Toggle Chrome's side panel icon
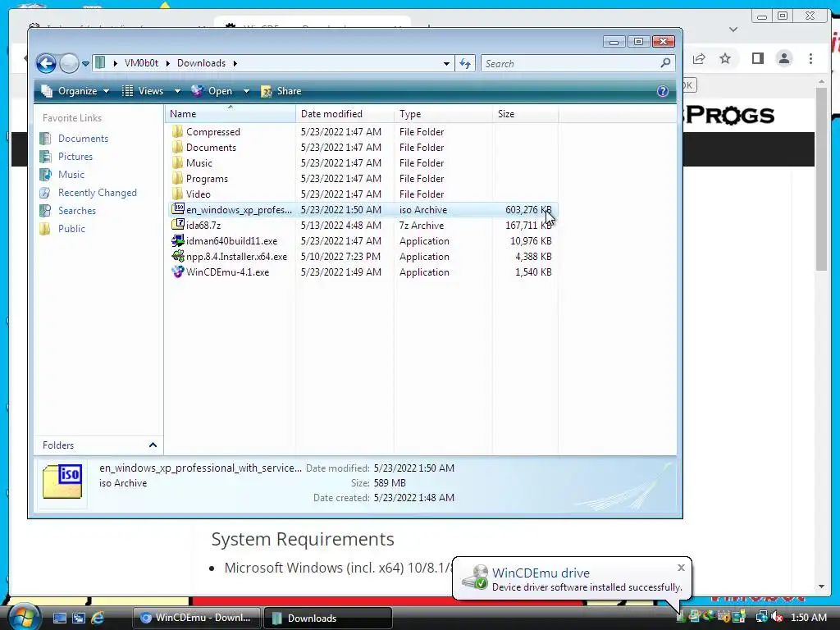 (x=757, y=58)
